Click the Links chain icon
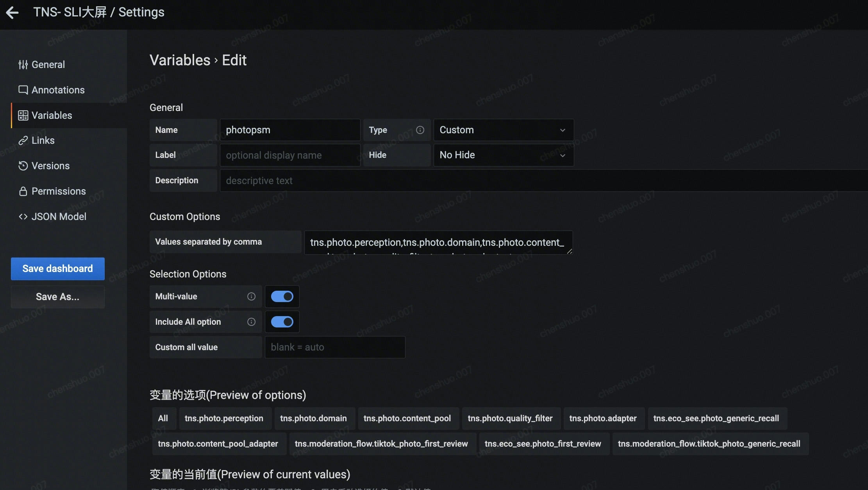The height and width of the screenshot is (490, 868). [23, 140]
